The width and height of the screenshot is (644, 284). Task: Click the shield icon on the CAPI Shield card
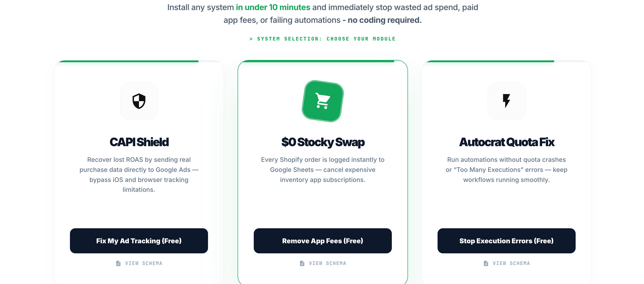[139, 101]
